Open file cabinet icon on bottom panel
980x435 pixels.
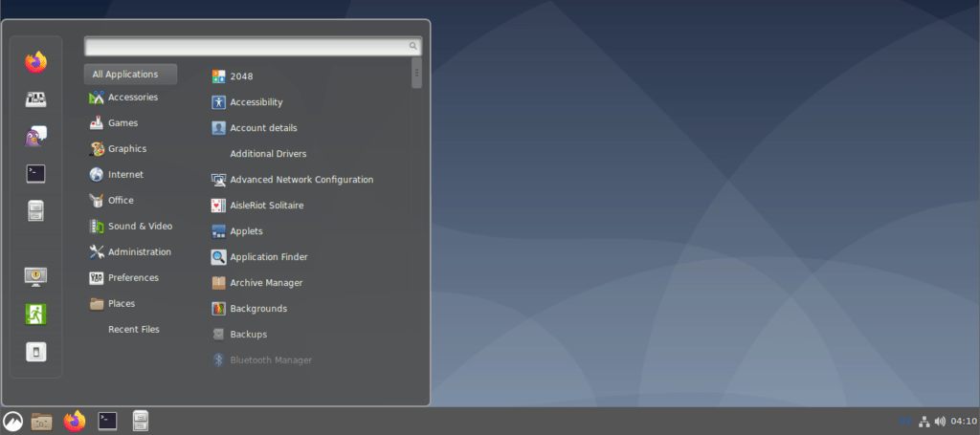pyautogui.click(x=141, y=422)
